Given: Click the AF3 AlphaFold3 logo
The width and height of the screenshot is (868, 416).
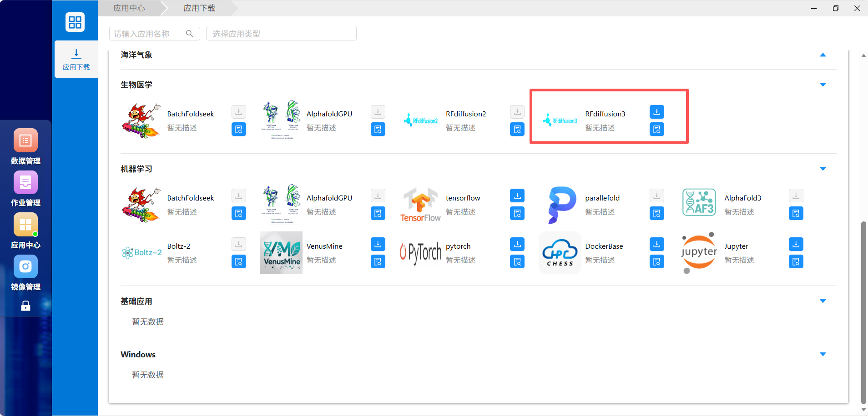Looking at the screenshot, I should pyautogui.click(x=699, y=202).
